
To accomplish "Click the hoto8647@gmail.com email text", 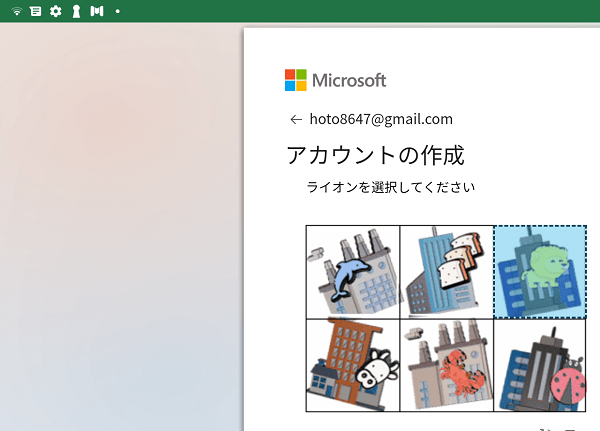I will tap(381, 119).
